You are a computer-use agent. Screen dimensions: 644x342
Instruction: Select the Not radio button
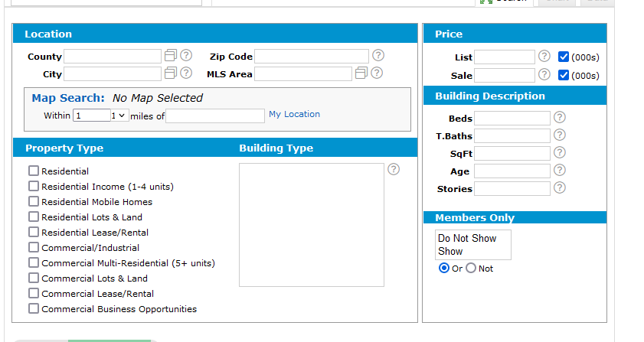click(x=471, y=268)
